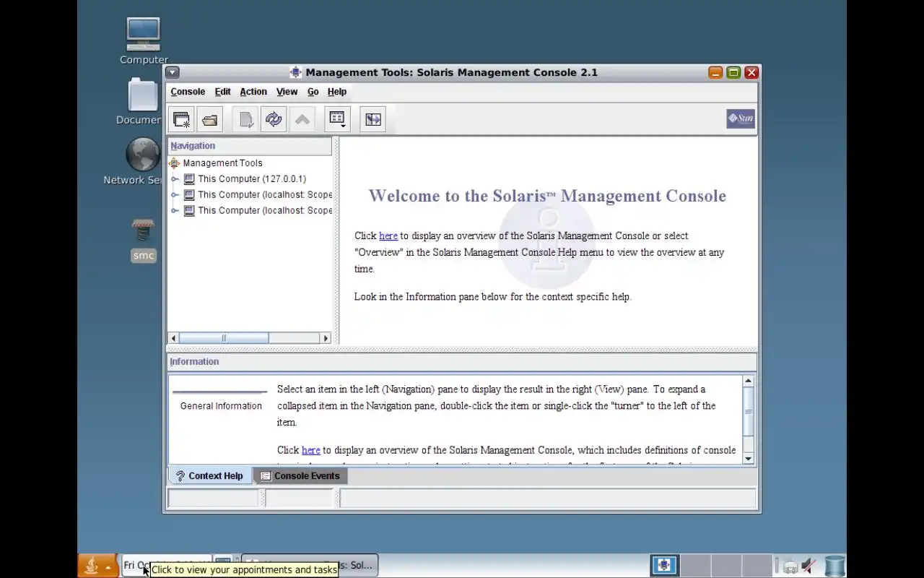Click the 'here' link in the welcome text
This screenshot has height=578, width=924.
pos(388,236)
